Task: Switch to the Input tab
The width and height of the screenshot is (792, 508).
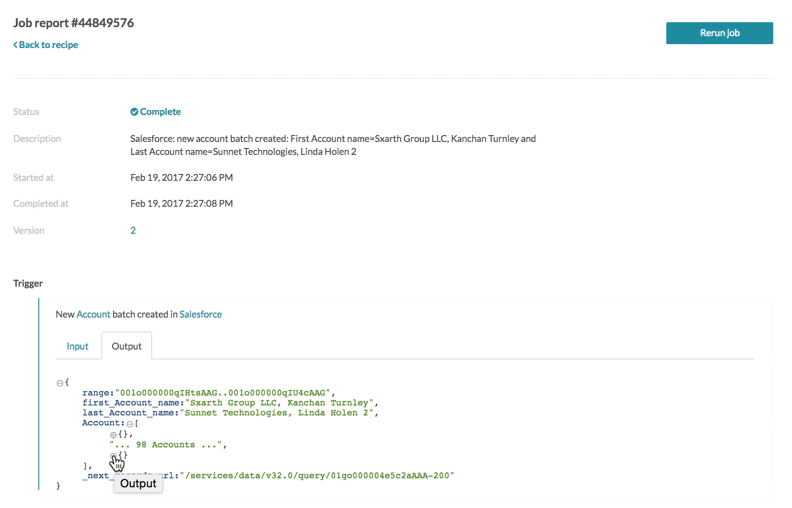Action: pos(77,346)
